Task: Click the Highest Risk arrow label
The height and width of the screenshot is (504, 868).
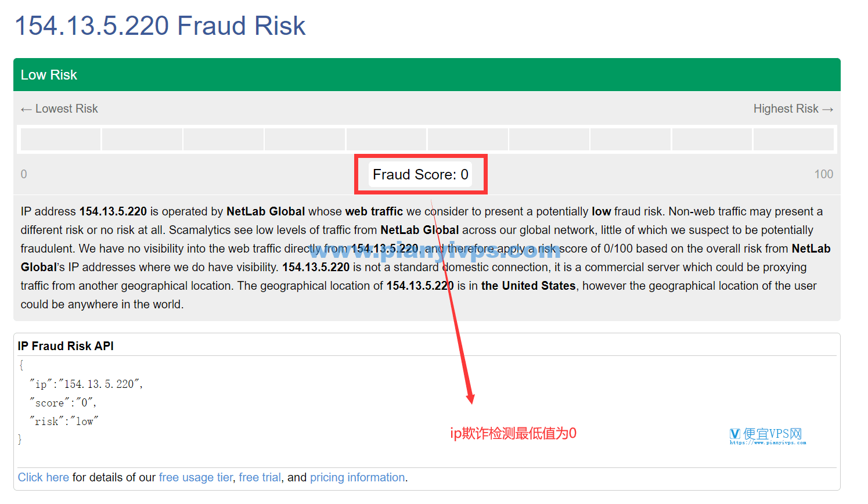Action: click(x=793, y=109)
